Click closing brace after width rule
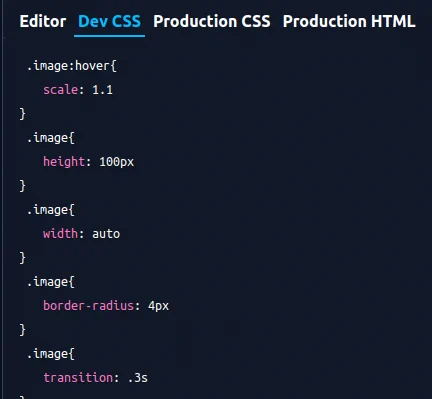 point(22,258)
